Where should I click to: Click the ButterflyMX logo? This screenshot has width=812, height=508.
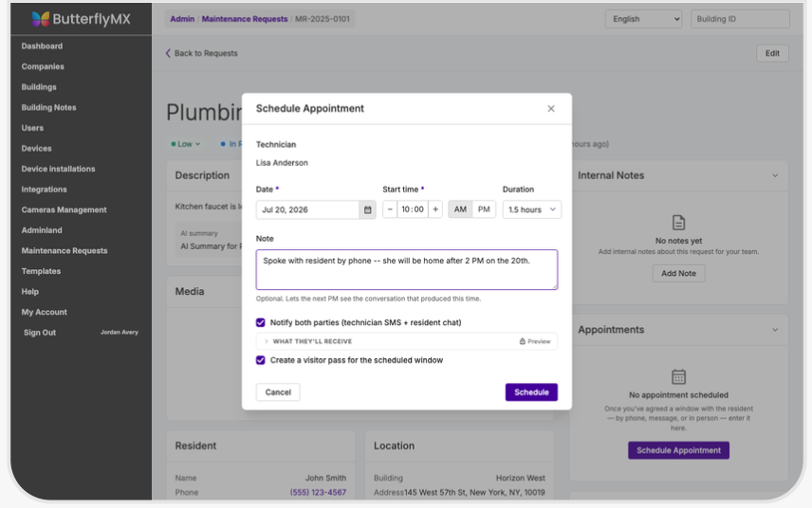coord(81,19)
